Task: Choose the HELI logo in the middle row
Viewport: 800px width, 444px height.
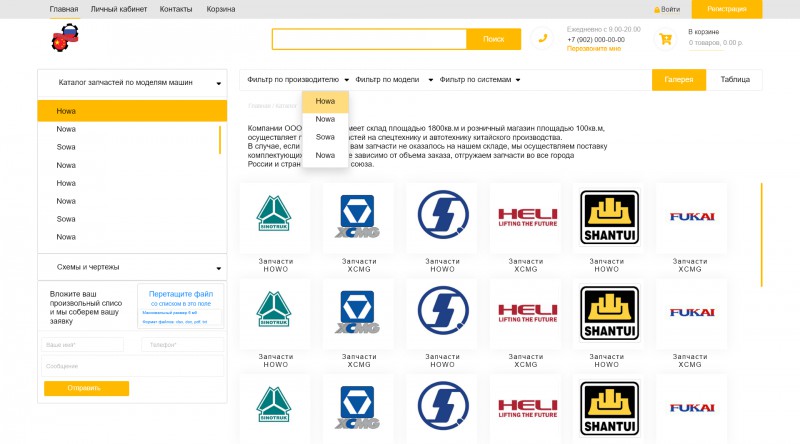Action: (528, 313)
